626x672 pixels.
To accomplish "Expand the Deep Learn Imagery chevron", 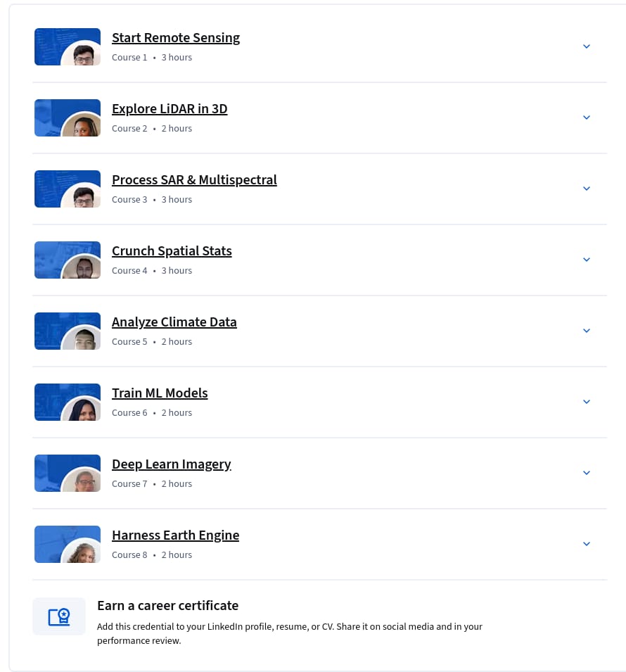I will click(587, 473).
